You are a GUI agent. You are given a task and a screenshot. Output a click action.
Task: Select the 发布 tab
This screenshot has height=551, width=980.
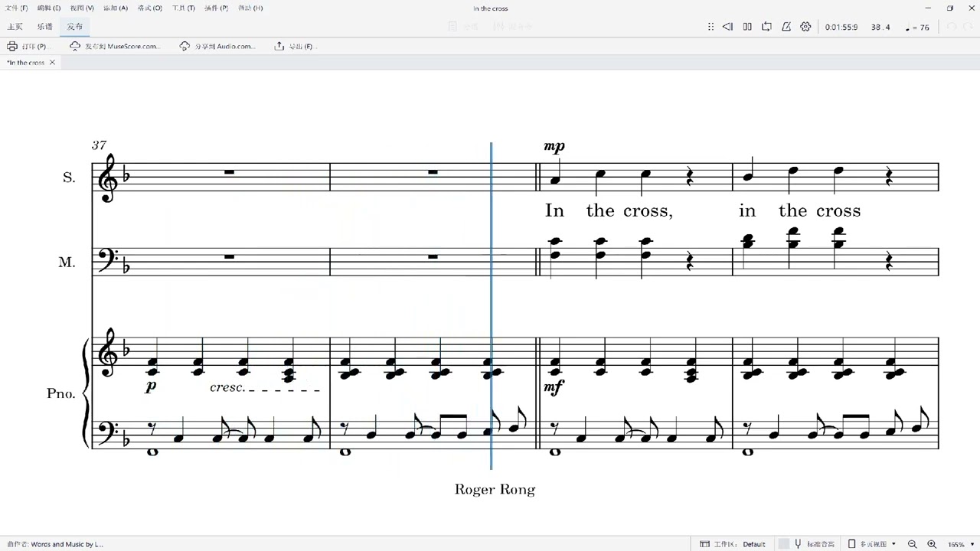coord(75,27)
